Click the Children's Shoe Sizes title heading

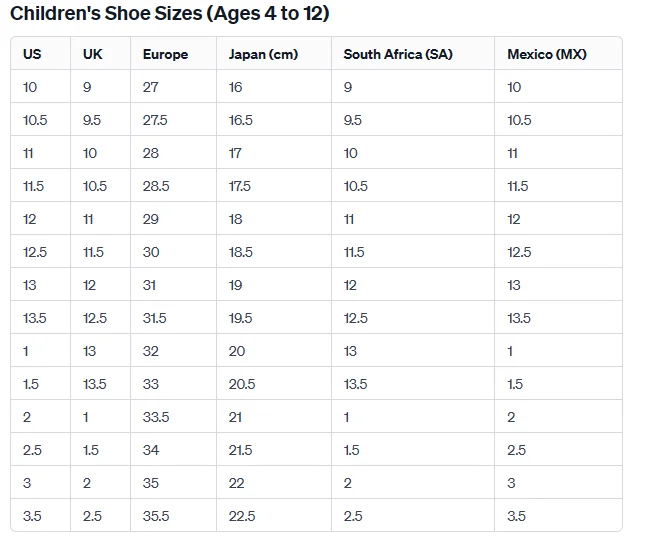click(x=169, y=14)
